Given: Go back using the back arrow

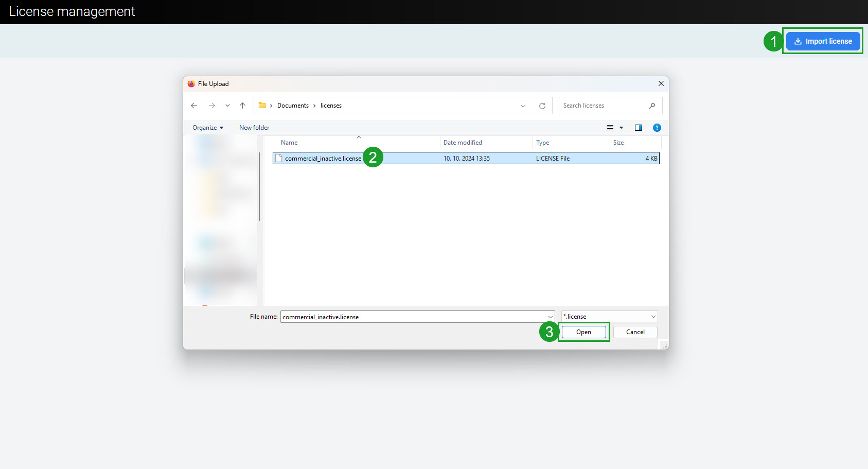Looking at the screenshot, I should coord(194,106).
